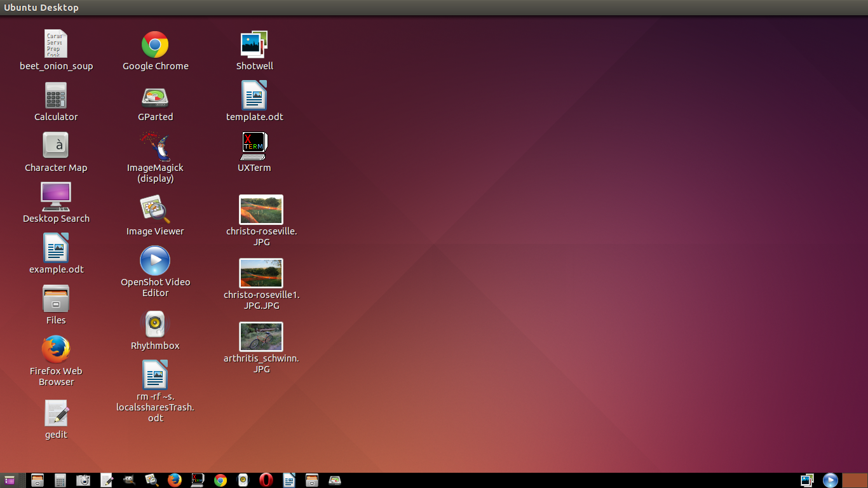Open ImageMagick (display) desktop icon

155,147
